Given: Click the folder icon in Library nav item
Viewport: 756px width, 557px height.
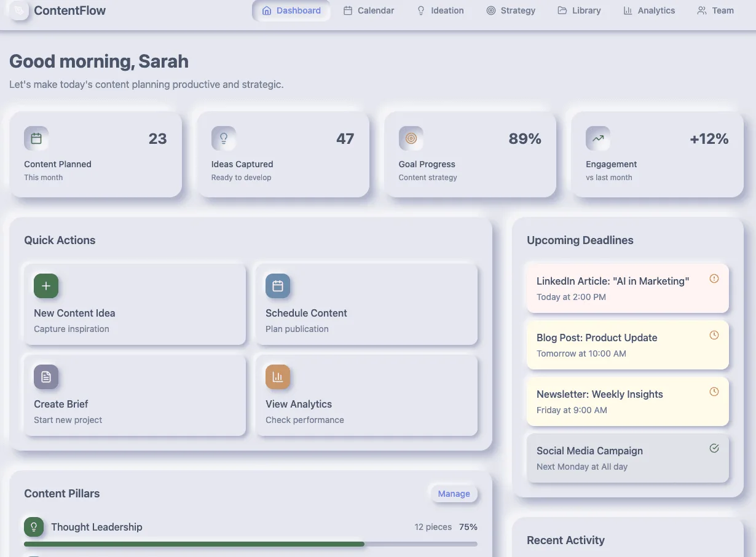Looking at the screenshot, I should (562, 10).
